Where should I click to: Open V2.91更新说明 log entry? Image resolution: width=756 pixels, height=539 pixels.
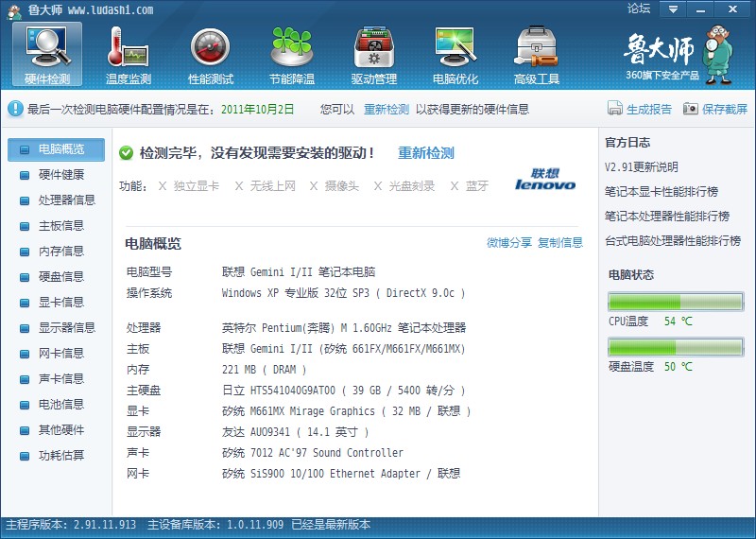642,167
